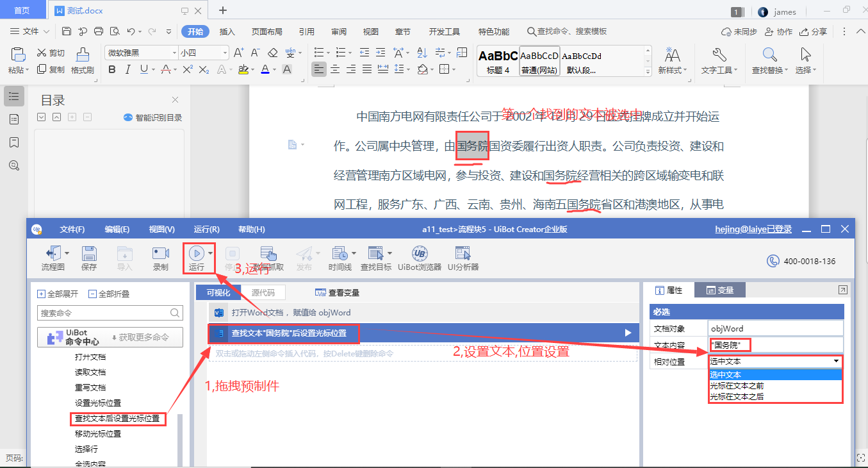Open the UI分析器 tool
Image resolution: width=868 pixels, height=468 pixels.
click(x=463, y=258)
